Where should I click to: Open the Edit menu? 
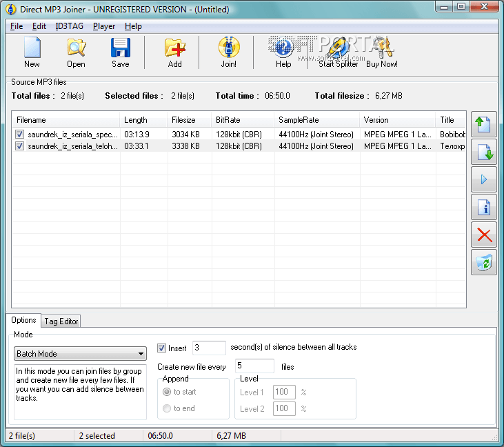[x=39, y=26]
